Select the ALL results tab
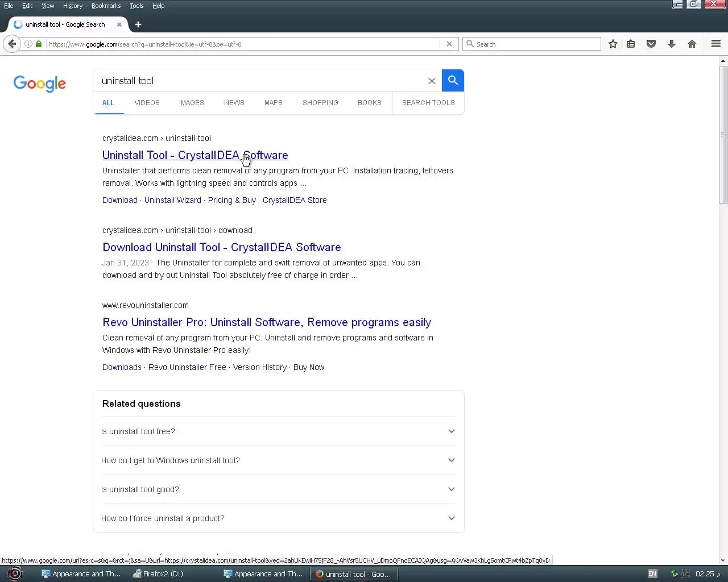The width and height of the screenshot is (728, 582). [108, 103]
